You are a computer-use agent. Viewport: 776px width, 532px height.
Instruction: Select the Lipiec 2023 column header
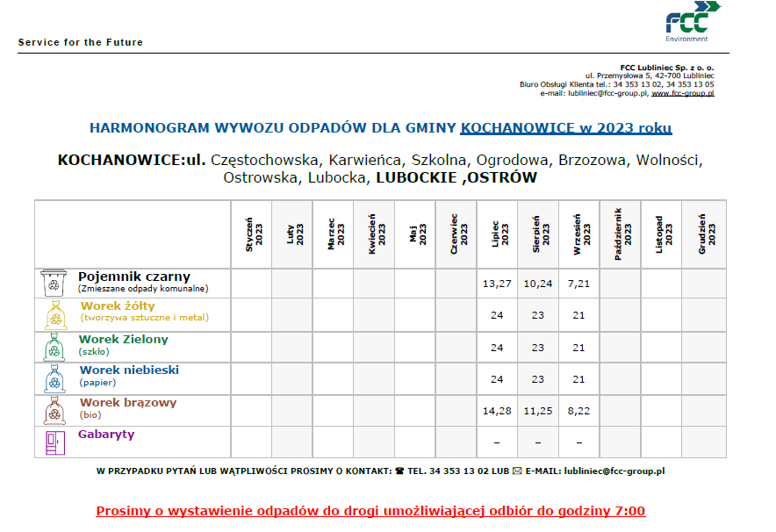click(x=497, y=234)
